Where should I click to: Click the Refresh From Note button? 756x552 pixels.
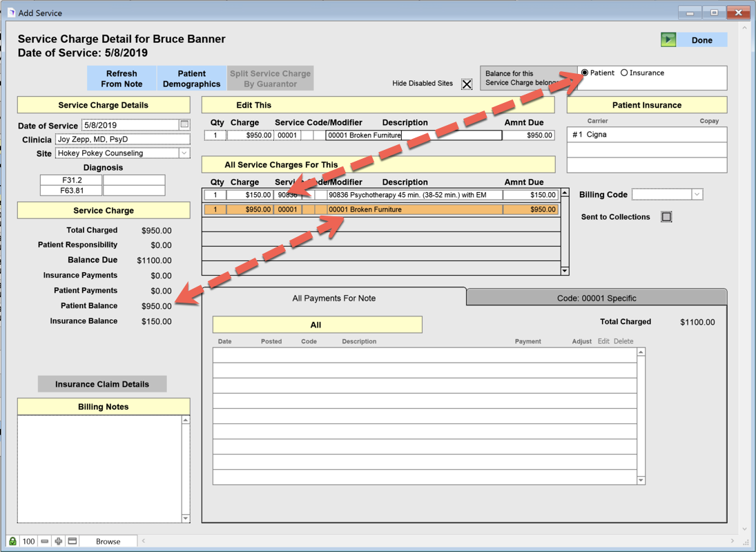(122, 79)
